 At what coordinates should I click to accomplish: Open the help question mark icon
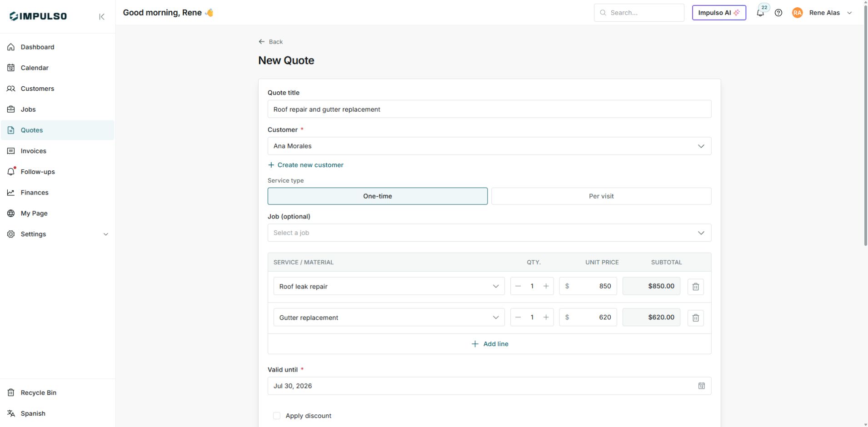pyautogui.click(x=778, y=13)
